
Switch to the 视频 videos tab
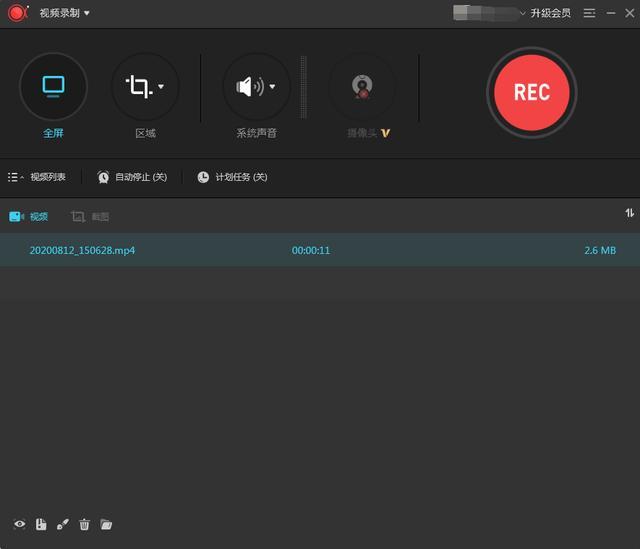[x=29, y=216]
